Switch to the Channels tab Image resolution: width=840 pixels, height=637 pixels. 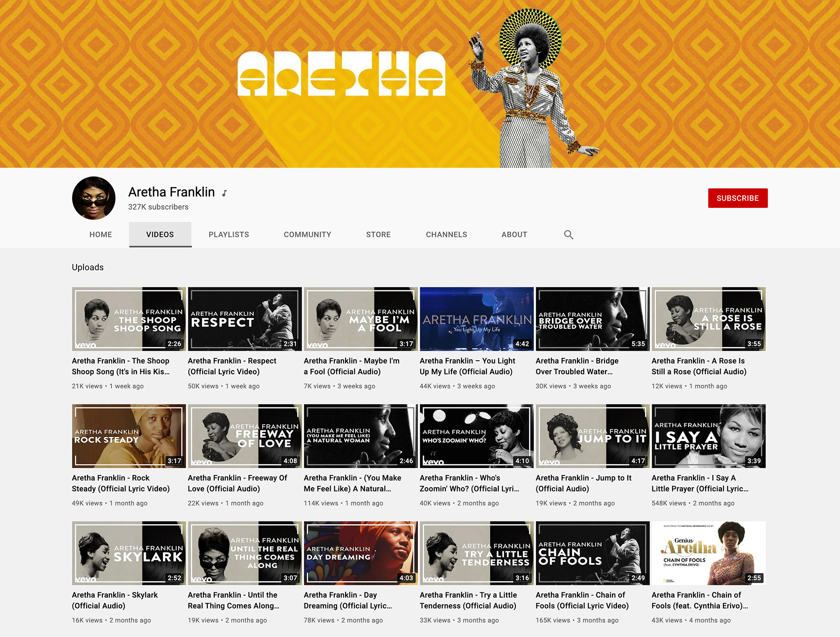coord(447,235)
